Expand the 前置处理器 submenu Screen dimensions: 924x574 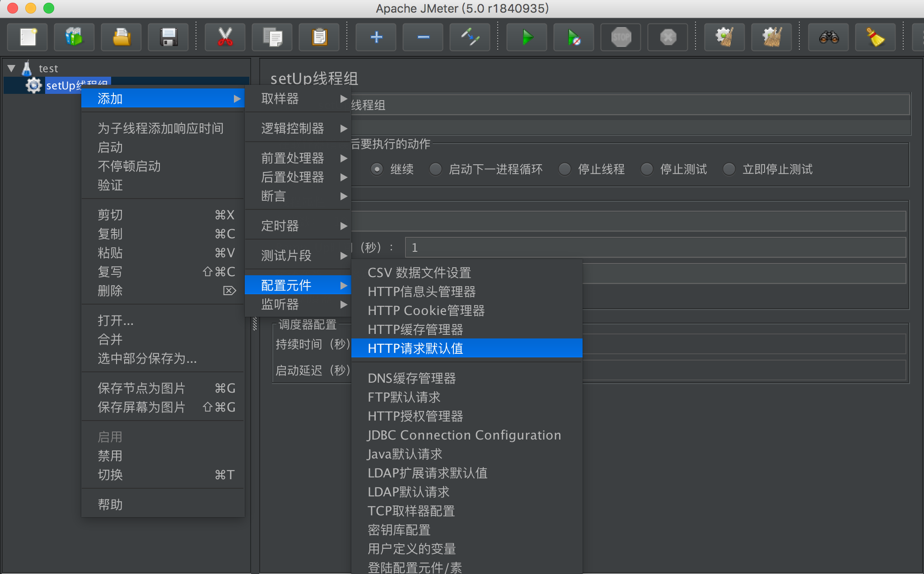point(298,158)
